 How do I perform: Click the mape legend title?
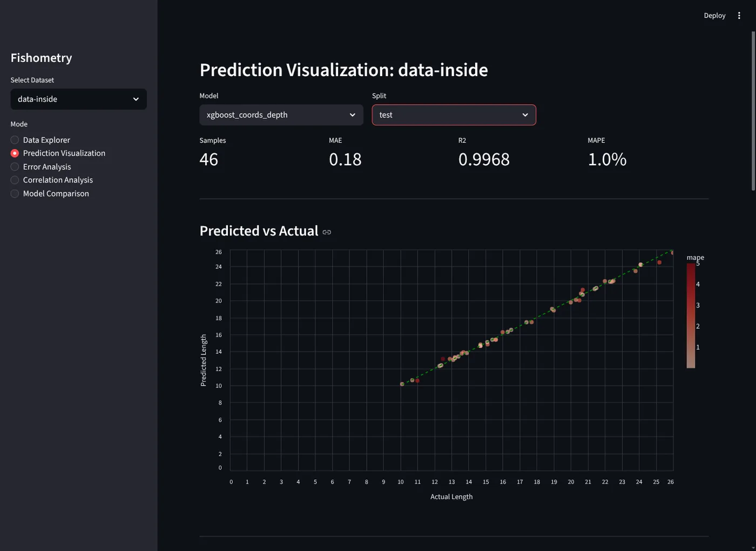[x=696, y=258]
